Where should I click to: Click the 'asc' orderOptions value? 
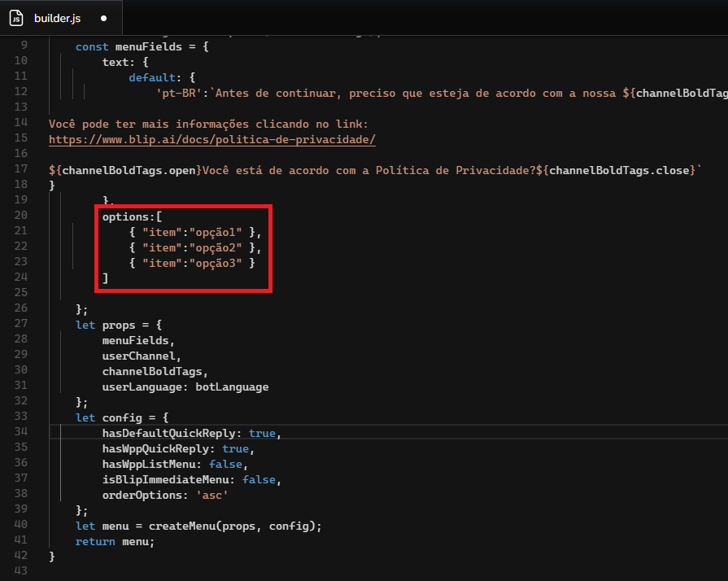(x=211, y=496)
